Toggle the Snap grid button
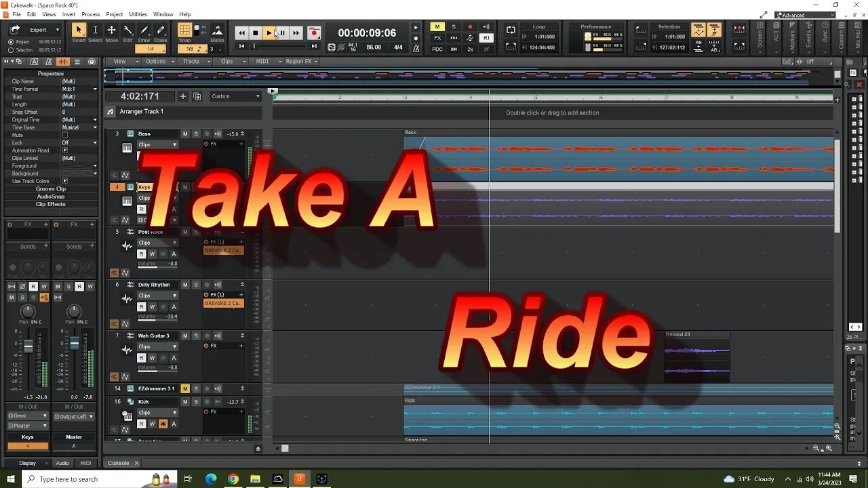The height and width of the screenshot is (488, 868). [184, 30]
